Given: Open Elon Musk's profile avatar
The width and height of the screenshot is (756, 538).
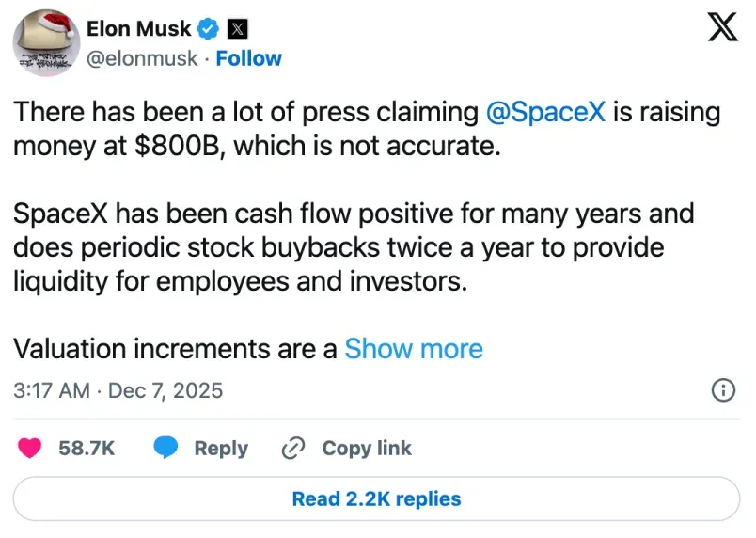Looking at the screenshot, I should point(43,42).
